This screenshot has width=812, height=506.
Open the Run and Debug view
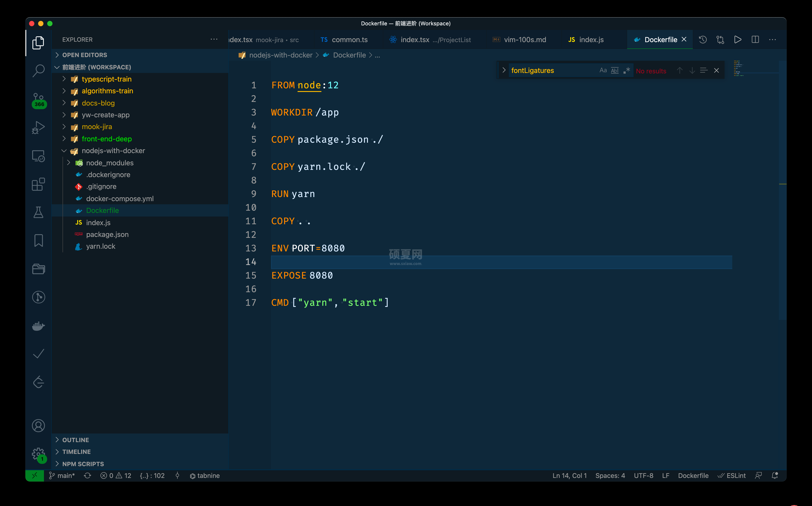tap(38, 128)
